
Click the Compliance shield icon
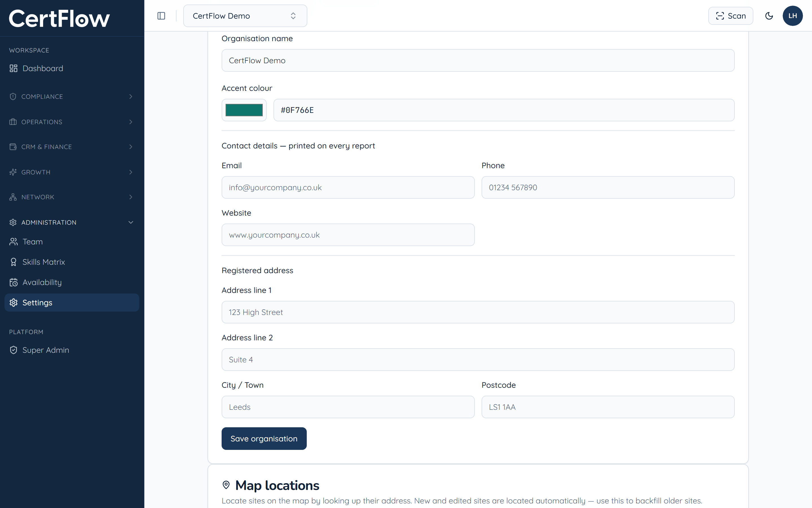13,97
